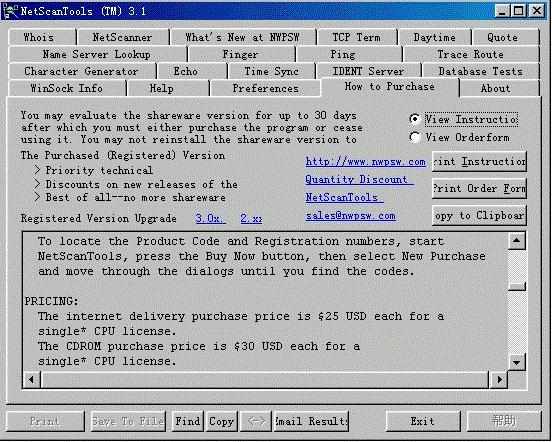Open the 3.0x upgrade link
552x442 pixels.
click(x=210, y=218)
